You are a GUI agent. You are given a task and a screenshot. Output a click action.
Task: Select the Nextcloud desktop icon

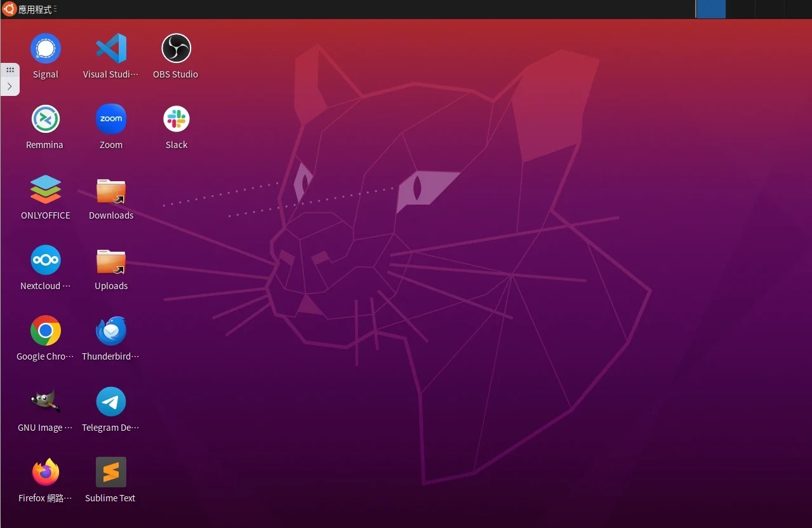tap(46, 261)
